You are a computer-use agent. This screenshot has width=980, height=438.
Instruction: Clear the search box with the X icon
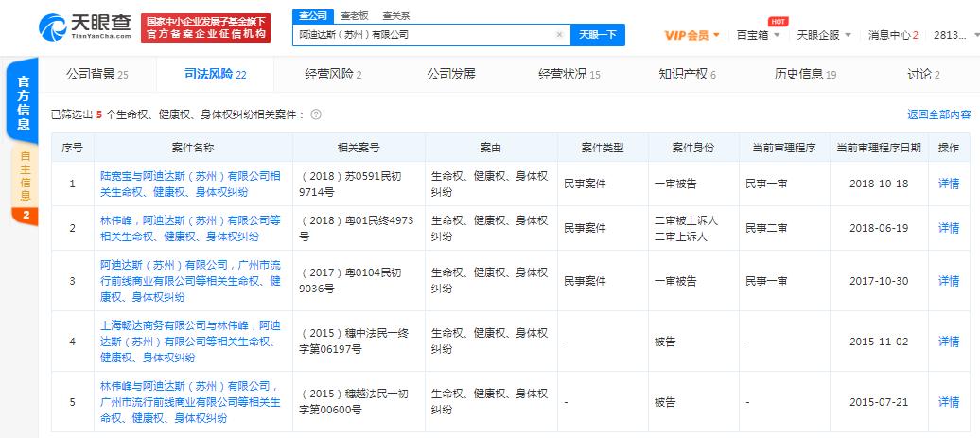tap(559, 35)
